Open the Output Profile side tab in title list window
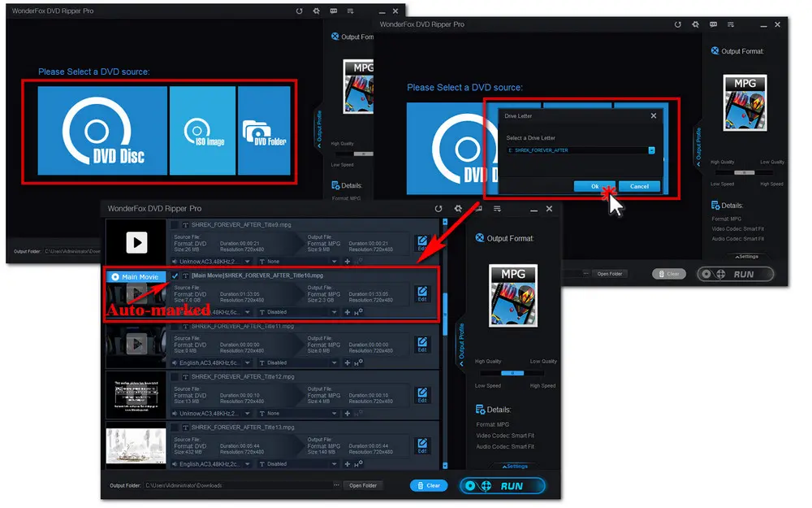812x508 pixels. point(461,344)
